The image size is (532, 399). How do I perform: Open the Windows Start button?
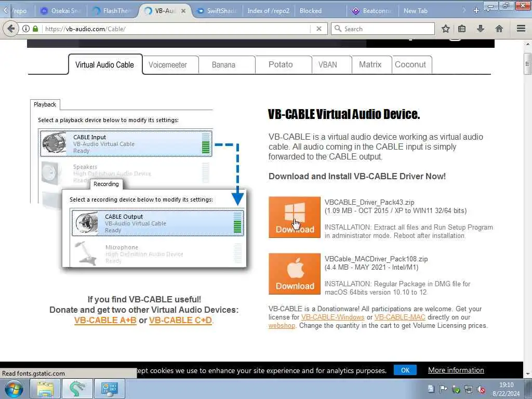[14, 389]
